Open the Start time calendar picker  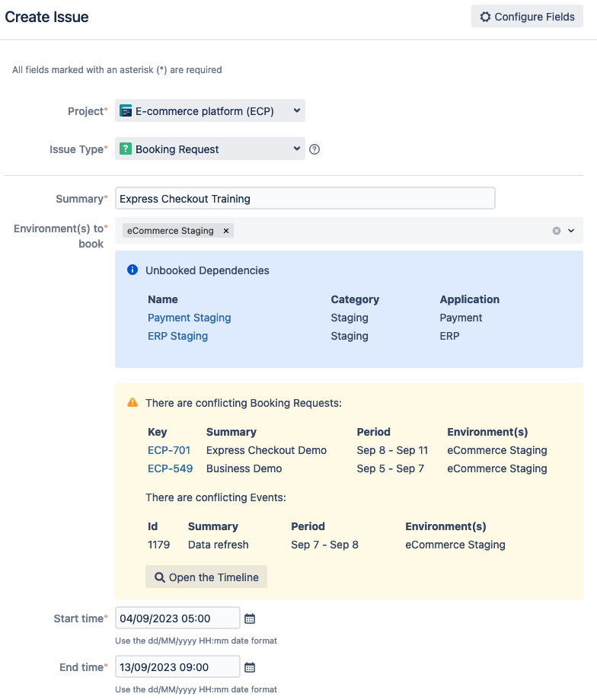point(250,618)
